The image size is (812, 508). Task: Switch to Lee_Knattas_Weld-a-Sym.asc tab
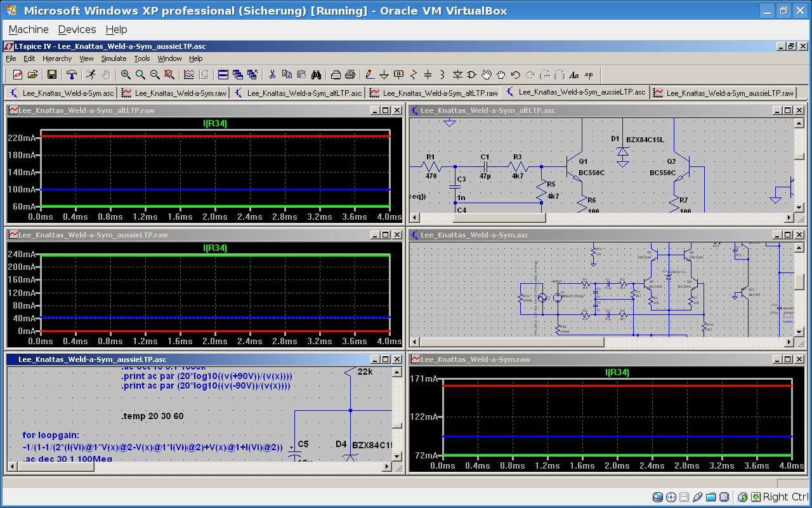click(x=61, y=93)
